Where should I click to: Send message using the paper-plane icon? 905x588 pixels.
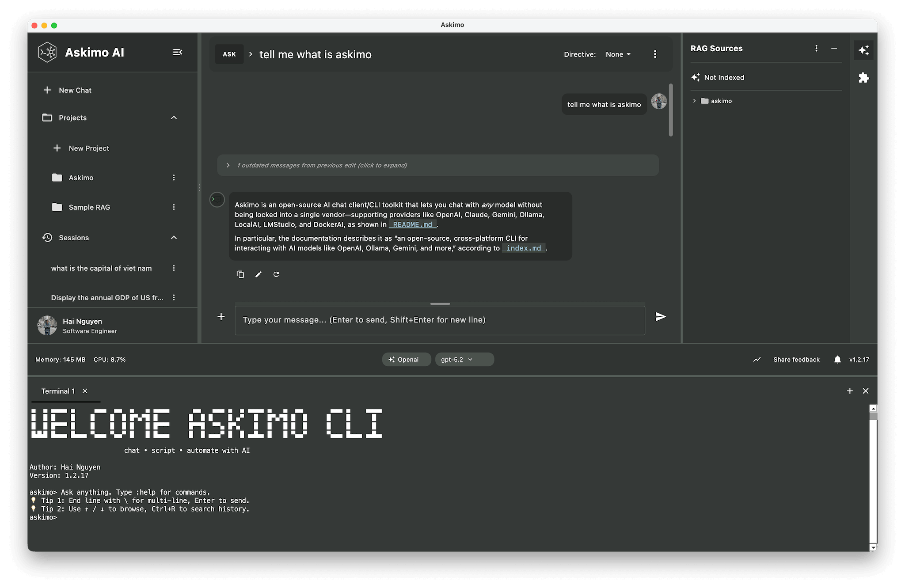point(660,316)
